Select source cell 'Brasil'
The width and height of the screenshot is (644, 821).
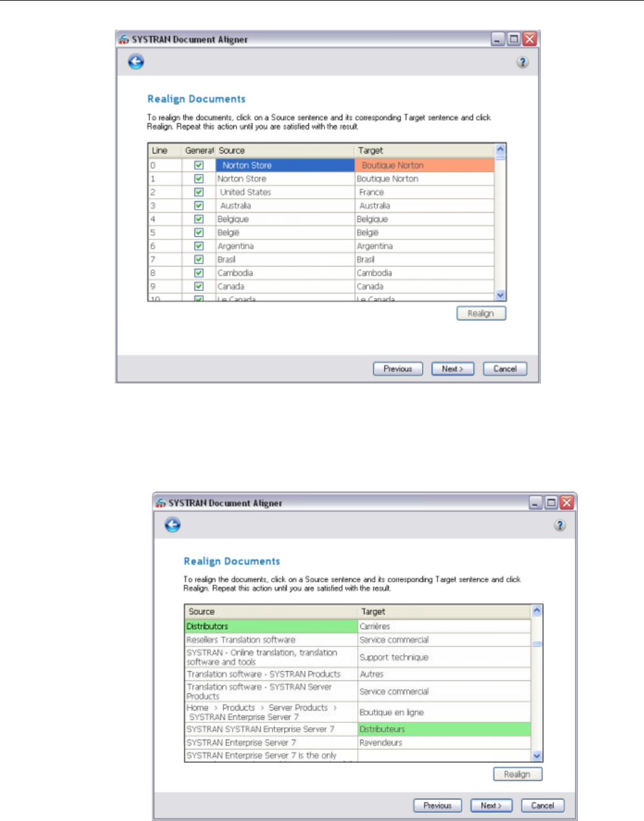[x=285, y=260]
